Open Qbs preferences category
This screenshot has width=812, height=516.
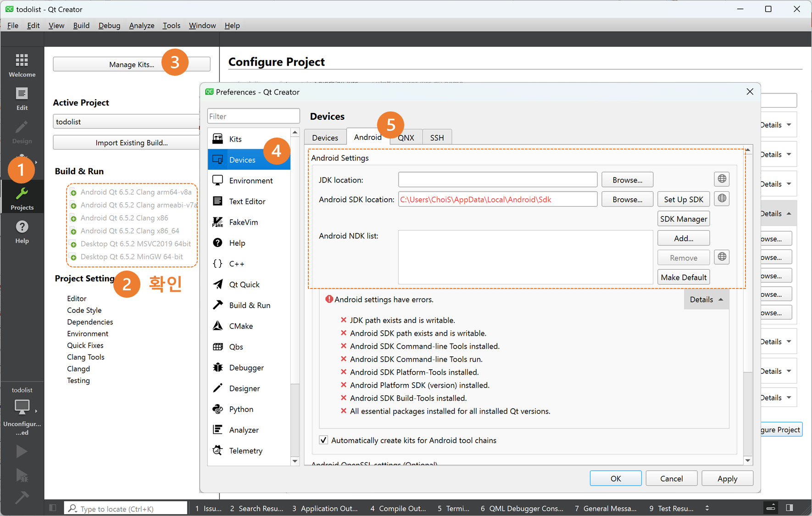point(249,347)
